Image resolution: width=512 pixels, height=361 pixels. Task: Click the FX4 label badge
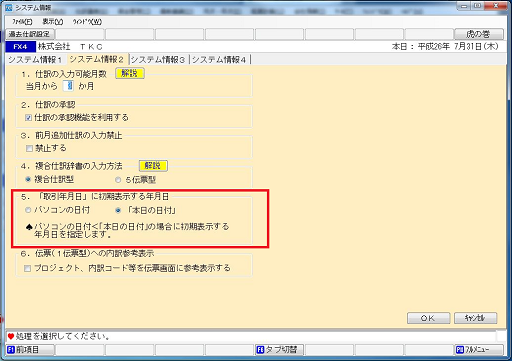(x=20, y=47)
